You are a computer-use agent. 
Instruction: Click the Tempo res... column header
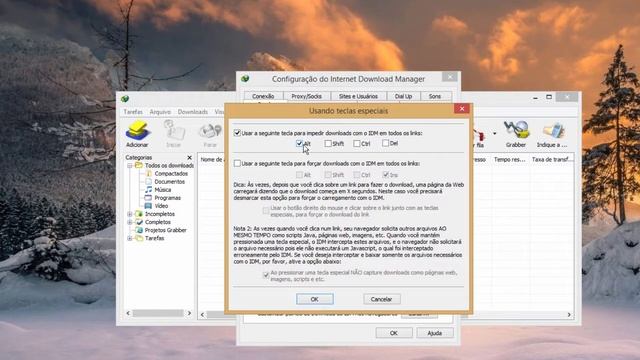click(509, 160)
